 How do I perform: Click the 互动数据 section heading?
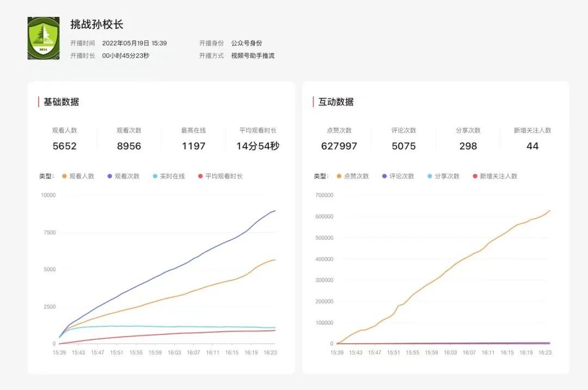click(x=335, y=102)
